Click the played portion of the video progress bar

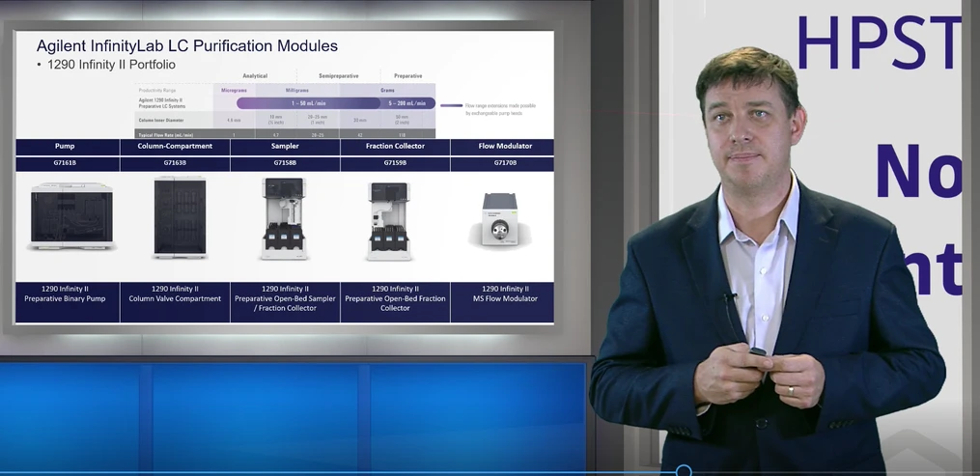338,472
